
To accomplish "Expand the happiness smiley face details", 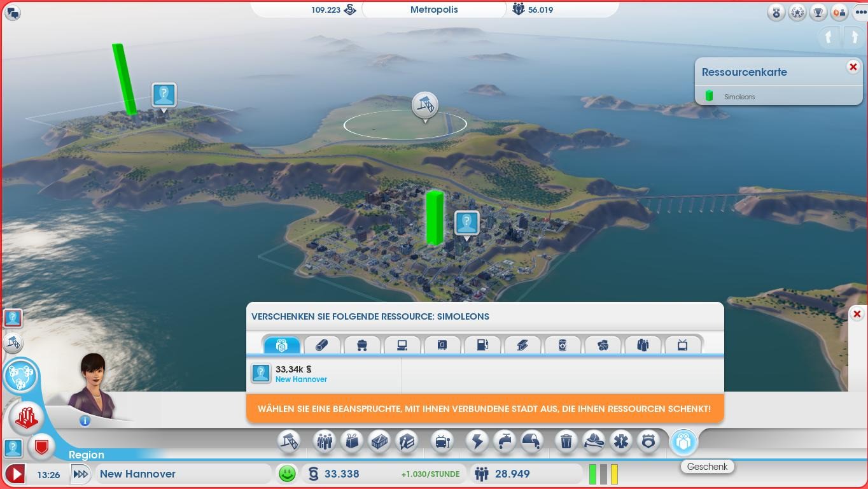I will tap(287, 474).
